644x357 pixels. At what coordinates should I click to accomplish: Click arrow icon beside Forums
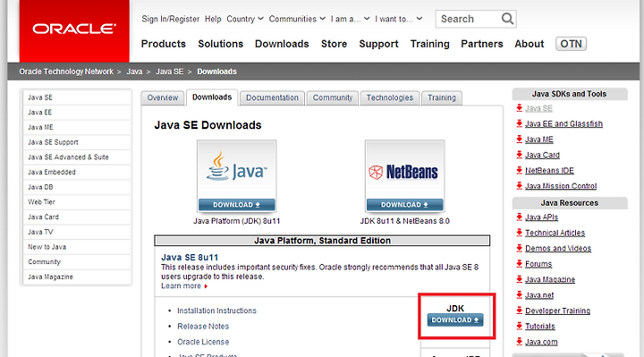pyautogui.click(x=519, y=264)
